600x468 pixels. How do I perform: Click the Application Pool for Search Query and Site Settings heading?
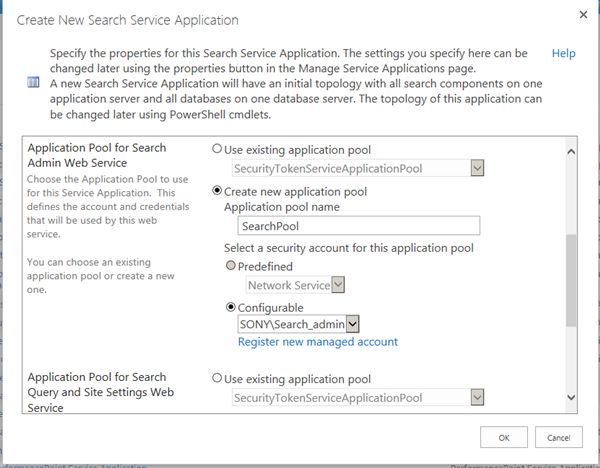[x=101, y=392]
